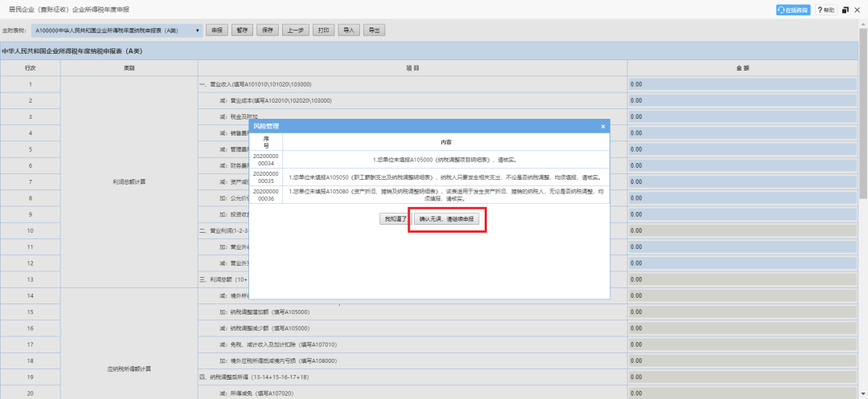The image size is (868, 399).
Task: Click the dialog entry number 2020000000036
Action: (266, 195)
